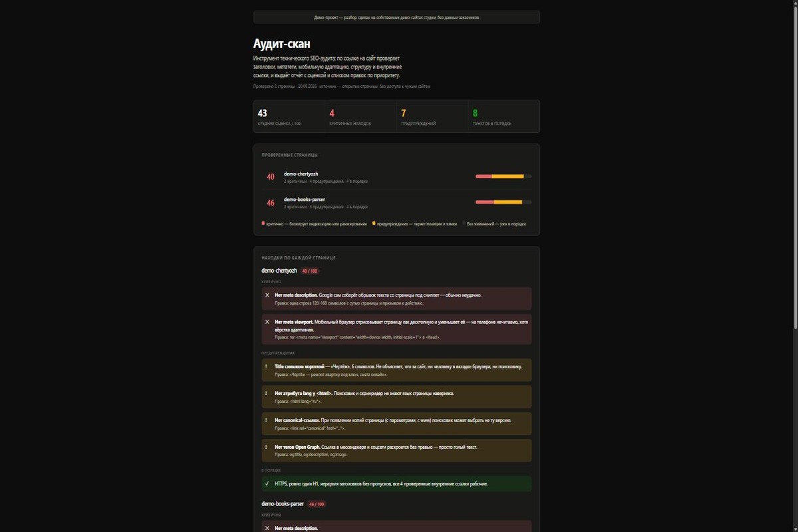Click the green "8" items-in-order stat
This screenshot has height=532, width=798.
(x=475, y=113)
